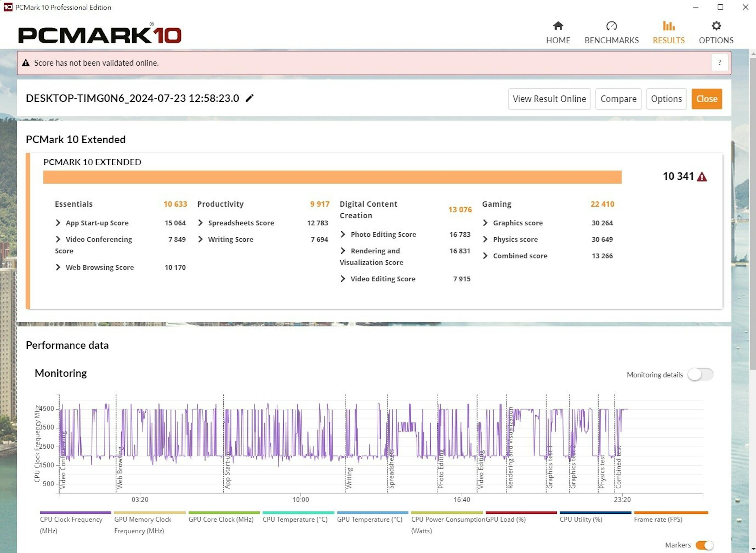
Task: Click the alert icon in the validation banner
Action: (x=26, y=63)
